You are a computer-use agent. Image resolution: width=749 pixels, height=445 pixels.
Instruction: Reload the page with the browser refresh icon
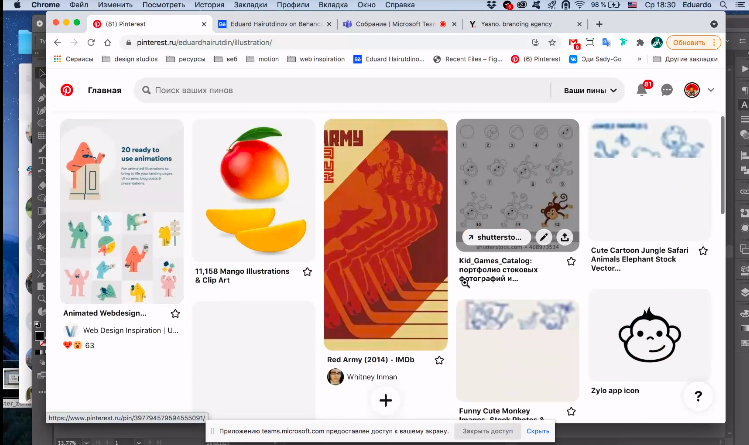click(x=92, y=43)
